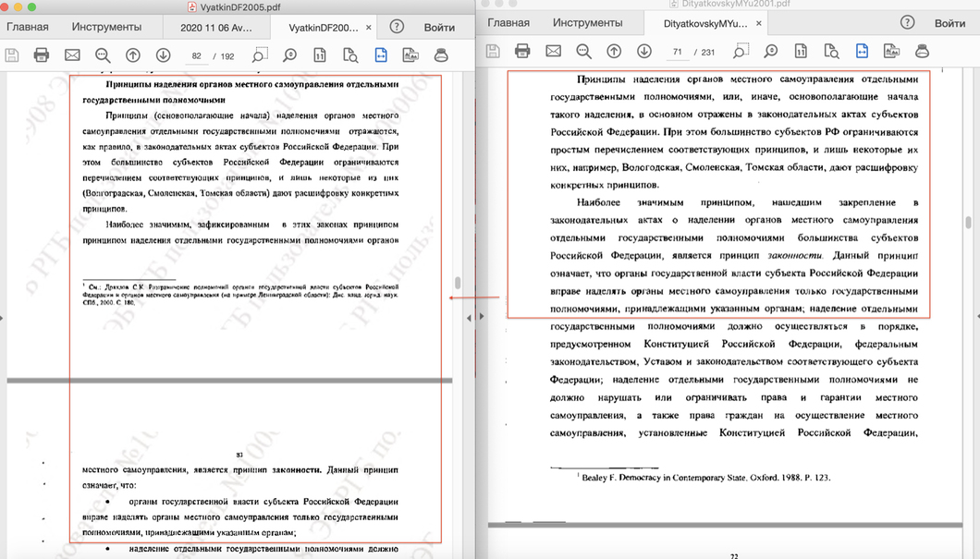Print the VyatkinDF2005 document in left window
The width and height of the screenshot is (980, 559).
point(41,55)
